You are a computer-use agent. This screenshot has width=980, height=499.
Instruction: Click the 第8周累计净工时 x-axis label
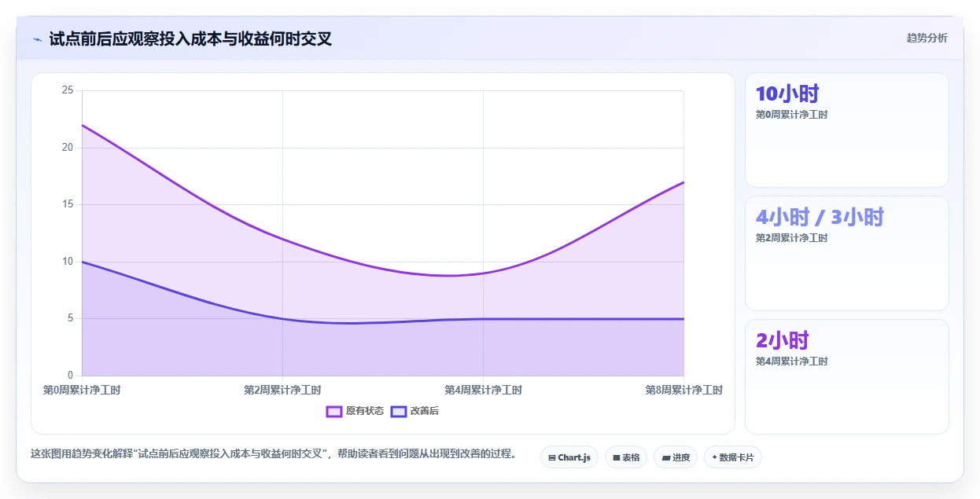[683, 390]
